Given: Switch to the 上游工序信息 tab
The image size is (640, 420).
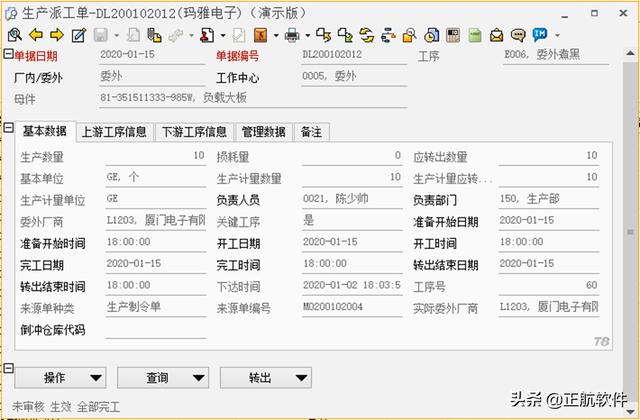Looking at the screenshot, I should pos(114,132).
